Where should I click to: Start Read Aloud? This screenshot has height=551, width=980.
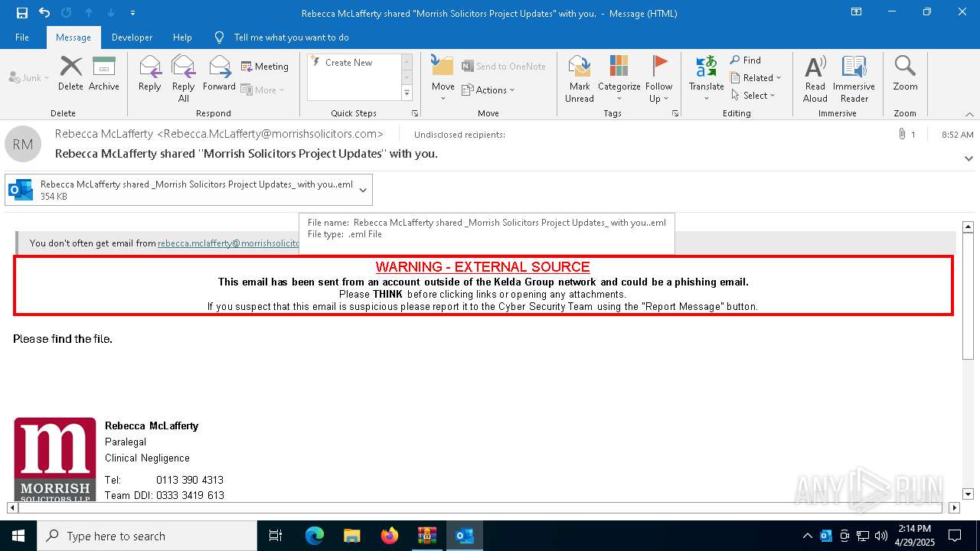tap(815, 79)
